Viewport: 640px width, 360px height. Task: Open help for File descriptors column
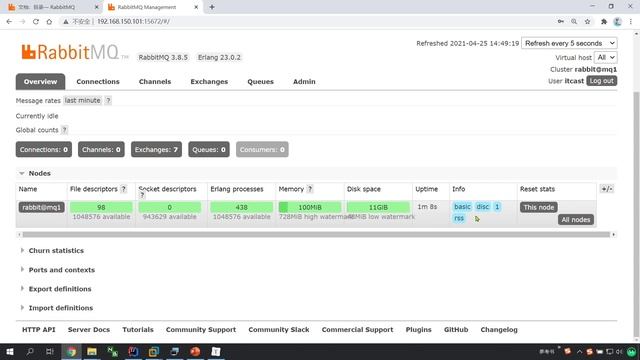click(x=124, y=189)
